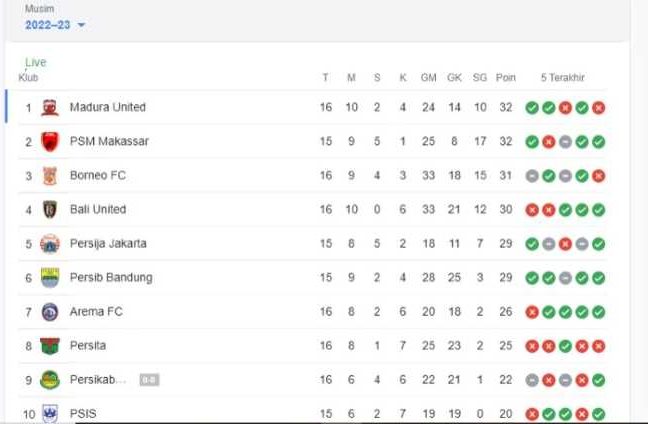Click the PSM Makassar club logo
648x424 pixels.
pos(50,142)
